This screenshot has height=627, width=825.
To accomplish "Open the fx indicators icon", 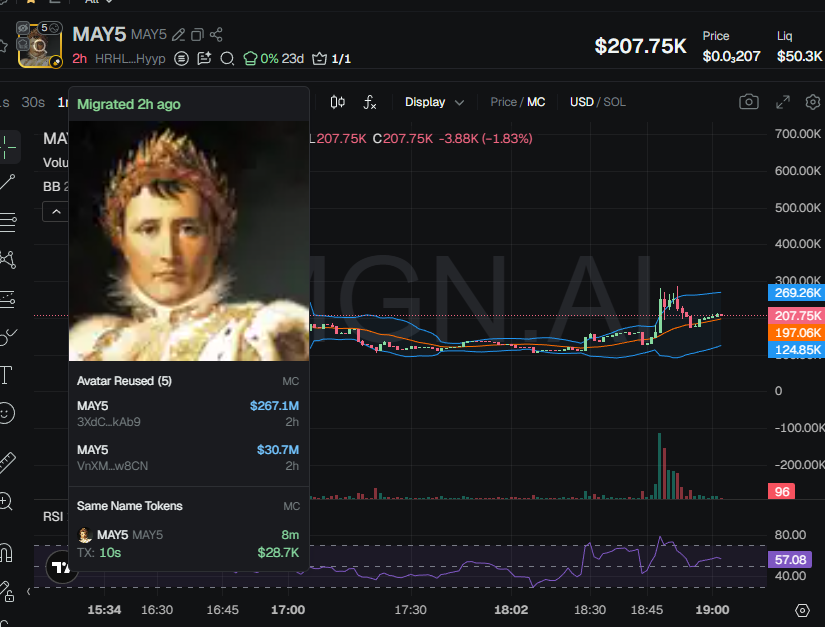I will click(370, 102).
